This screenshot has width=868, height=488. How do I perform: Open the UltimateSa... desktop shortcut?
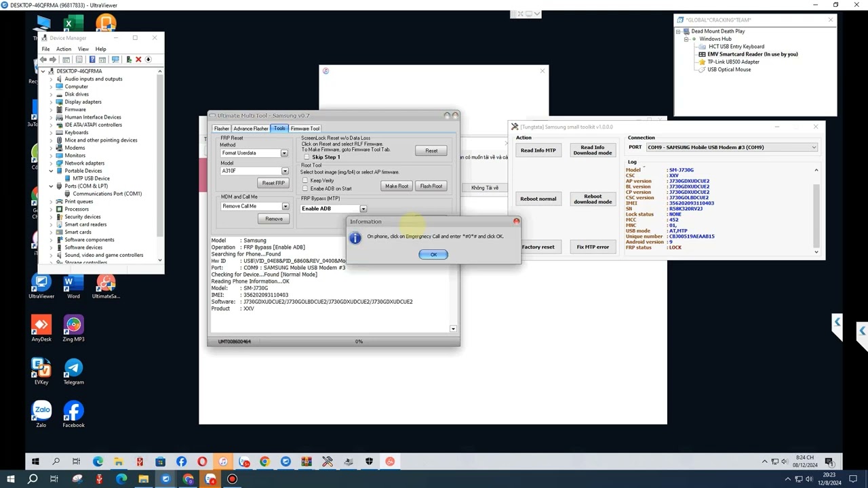pos(105,286)
